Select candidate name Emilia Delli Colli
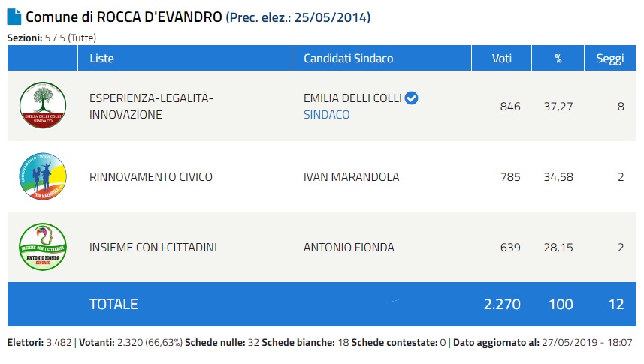The width and height of the screenshot is (644, 364). pos(352,98)
